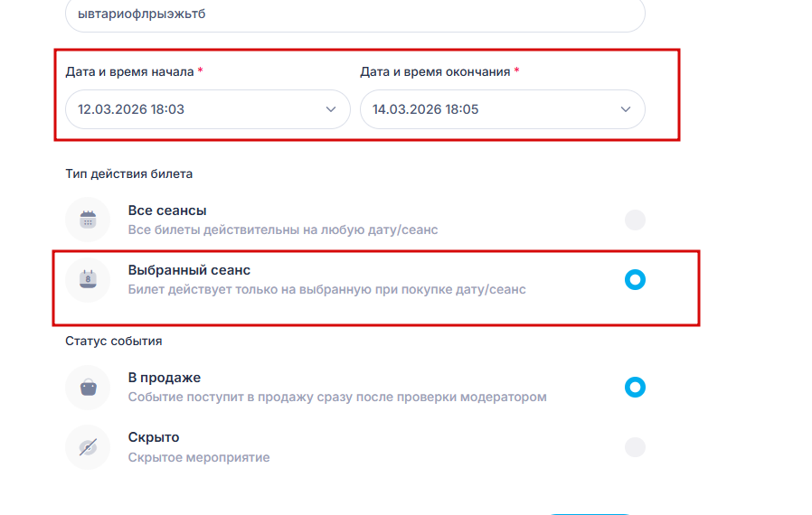Screen dimensions: 812x515
Task: Click the Выбранный сеанс option title
Action: point(189,270)
